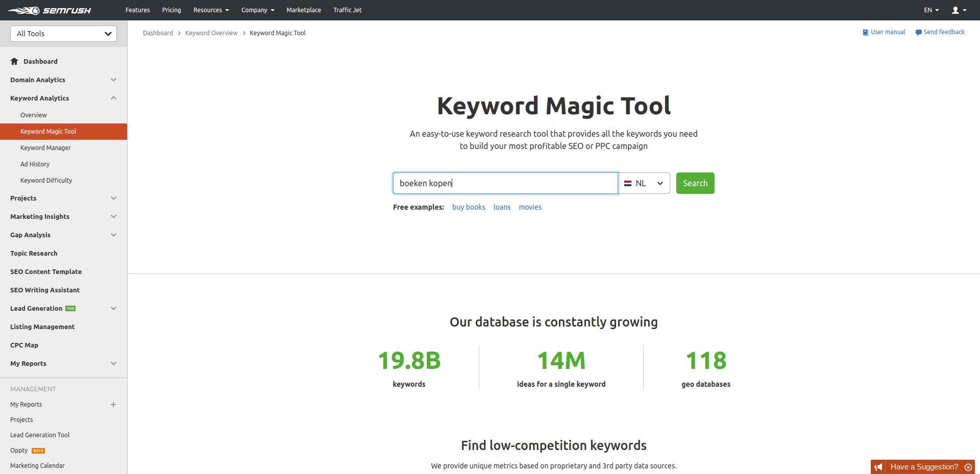Click the 'buy books' free example
The height and width of the screenshot is (474, 980).
[x=469, y=207]
